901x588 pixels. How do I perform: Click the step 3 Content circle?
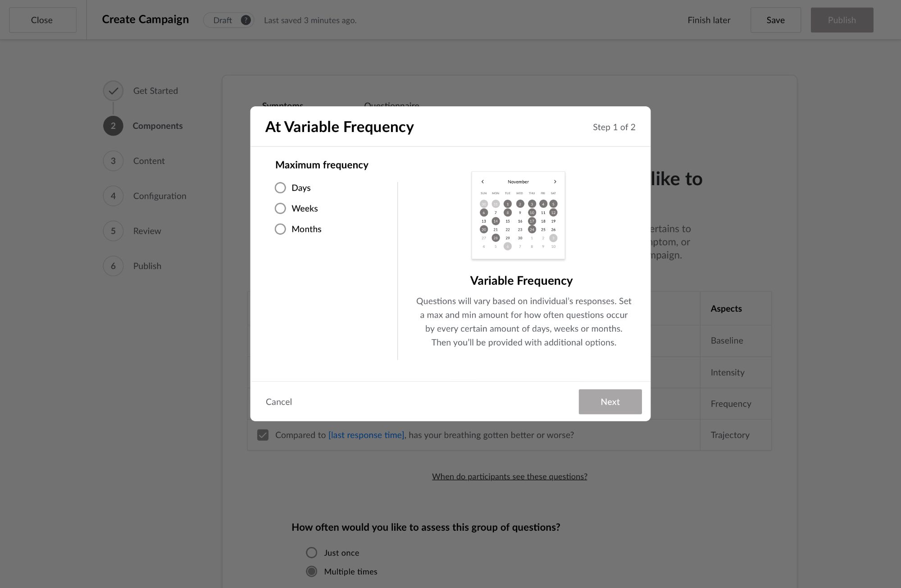pos(113,161)
